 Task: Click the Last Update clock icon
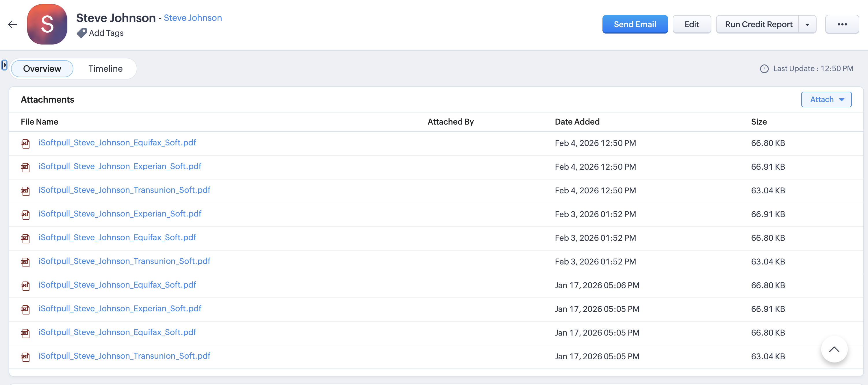tap(764, 69)
